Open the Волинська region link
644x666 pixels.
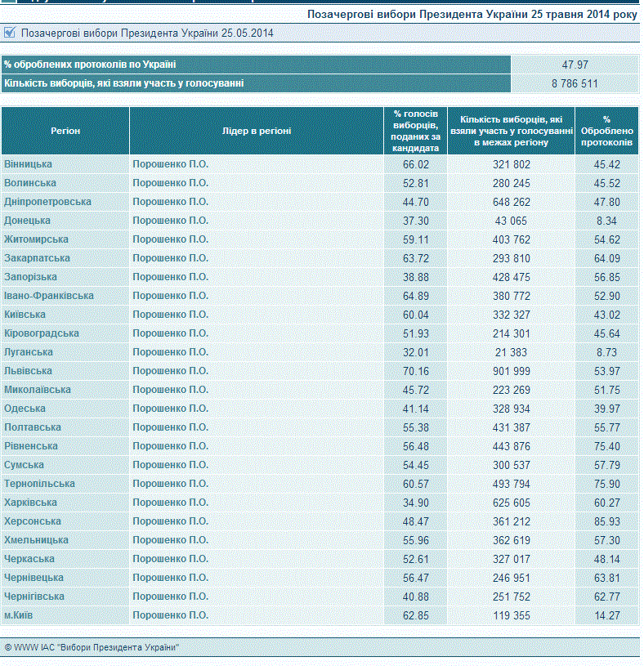pyautogui.click(x=30, y=183)
